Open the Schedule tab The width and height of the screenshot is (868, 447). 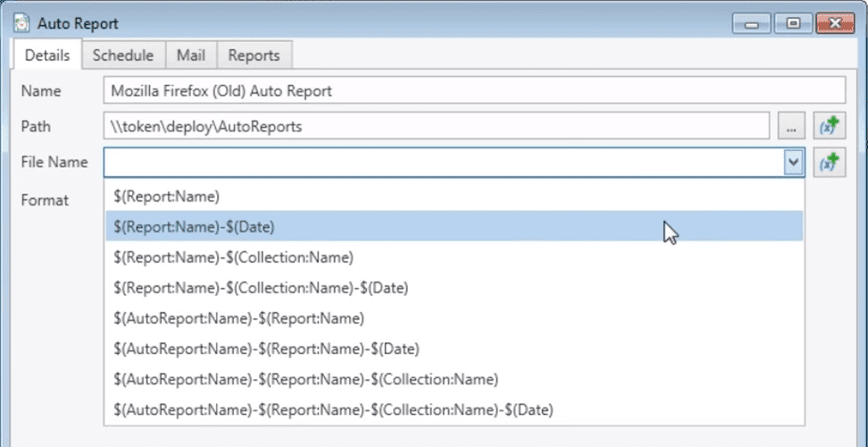click(123, 55)
